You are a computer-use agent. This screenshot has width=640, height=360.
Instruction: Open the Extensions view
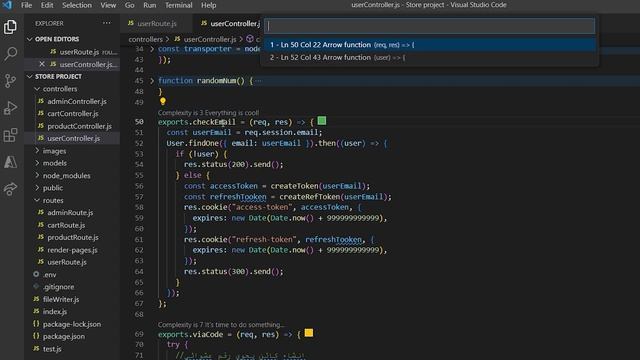click(x=10, y=135)
